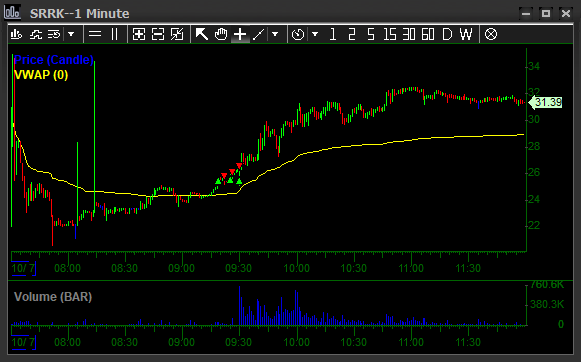The image size is (581, 362).
Task: Open the dropdown arrow beside the clock icon
Action: [315, 34]
